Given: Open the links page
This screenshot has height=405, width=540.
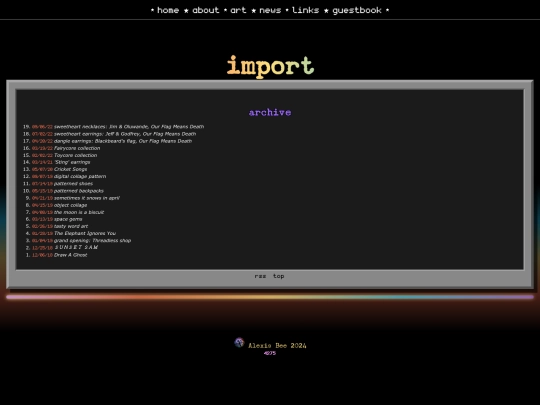Looking at the screenshot, I should [305, 10].
